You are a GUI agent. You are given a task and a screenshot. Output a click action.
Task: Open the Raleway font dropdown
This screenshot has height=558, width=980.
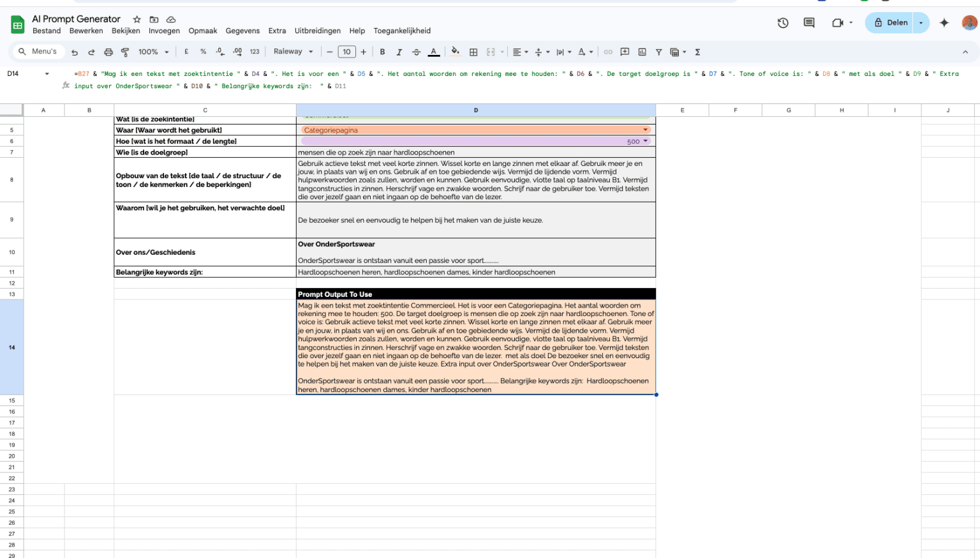[x=293, y=52]
